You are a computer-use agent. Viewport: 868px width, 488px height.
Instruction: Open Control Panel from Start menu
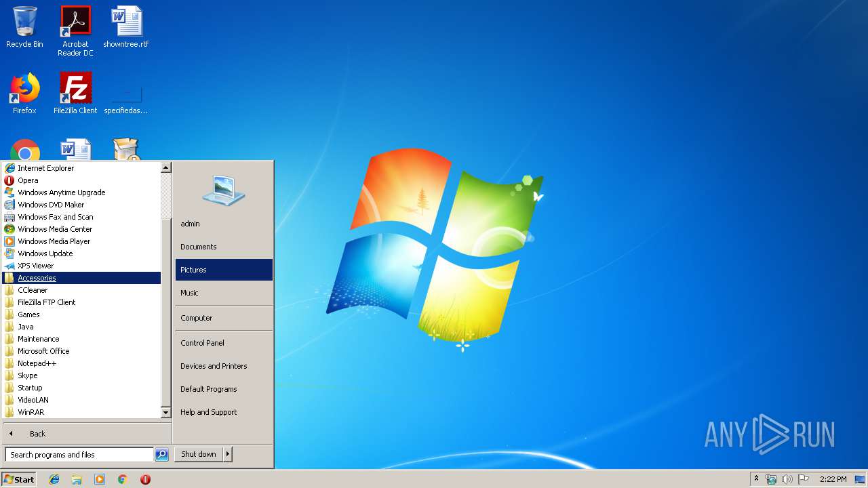click(224, 343)
